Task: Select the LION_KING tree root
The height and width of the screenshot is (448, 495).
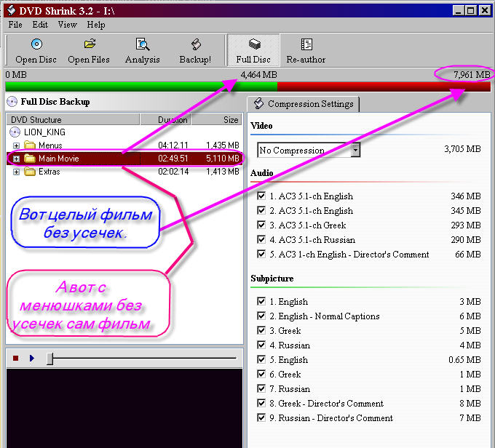Action: [44, 132]
